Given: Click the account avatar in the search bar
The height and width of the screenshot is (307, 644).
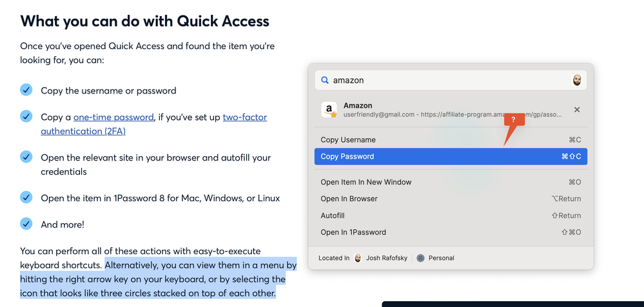Looking at the screenshot, I should coord(577,81).
